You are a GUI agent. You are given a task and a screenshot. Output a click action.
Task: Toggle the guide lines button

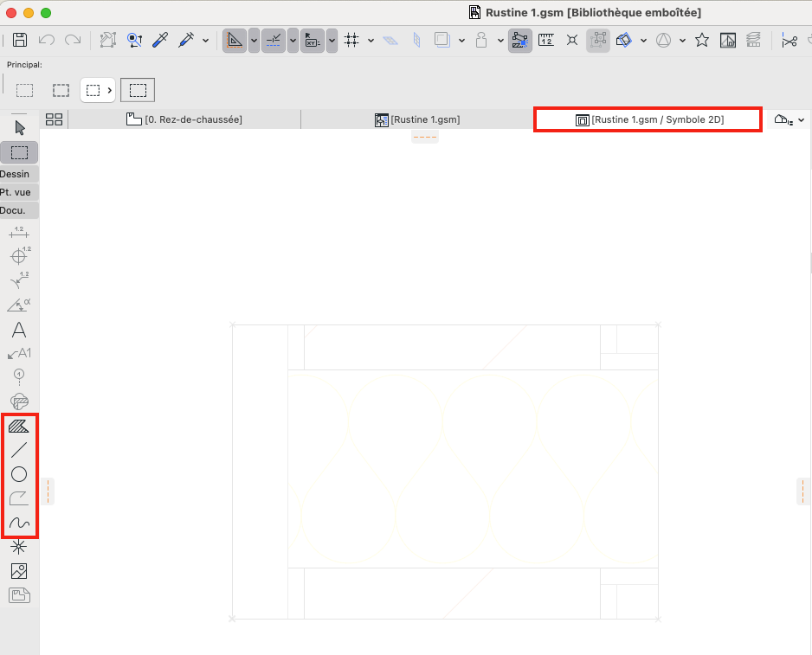point(234,41)
